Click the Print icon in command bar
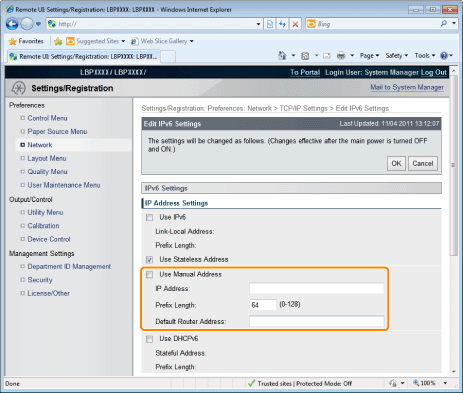Viewport: 463px width, 393px height. [341, 56]
